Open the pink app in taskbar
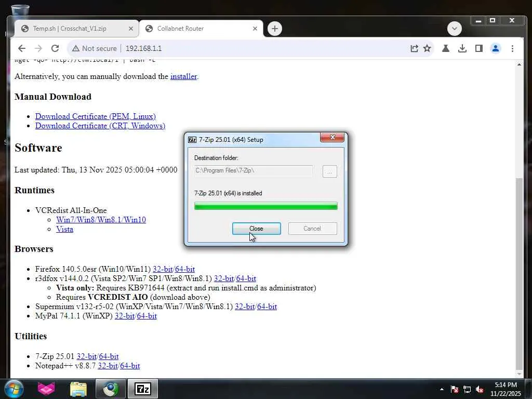Screen dimensions: 532x399 (46, 389)
